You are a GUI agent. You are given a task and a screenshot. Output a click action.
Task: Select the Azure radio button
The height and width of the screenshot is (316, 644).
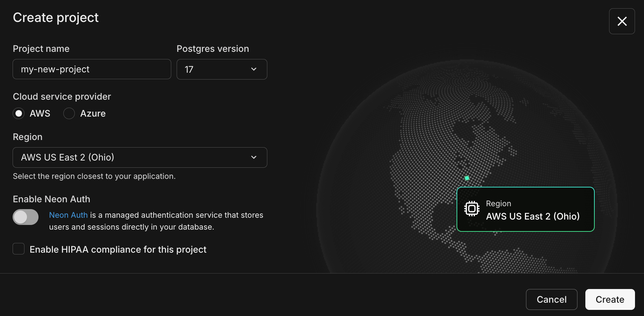tap(69, 113)
